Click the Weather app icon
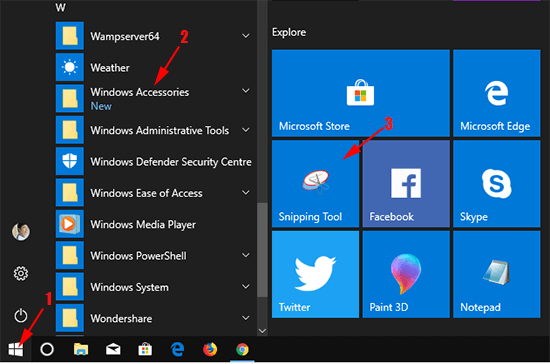Viewport: 550px width, 364px height. [70, 67]
